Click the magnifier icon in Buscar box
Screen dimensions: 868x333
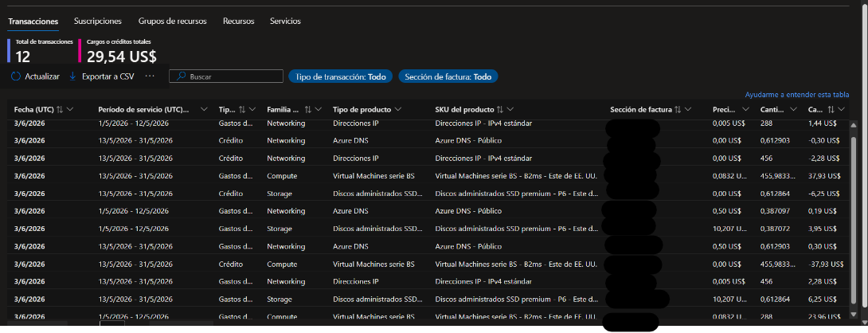[x=181, y=76]
